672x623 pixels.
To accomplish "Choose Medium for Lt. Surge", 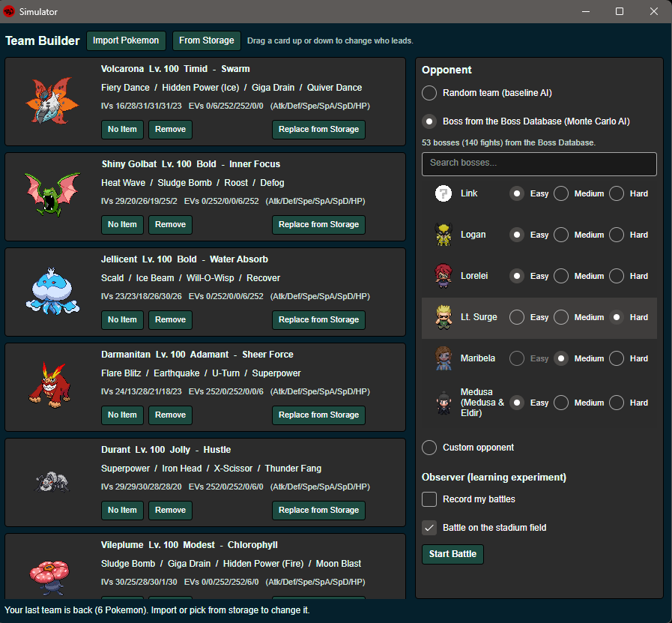I will pos(561,317).
